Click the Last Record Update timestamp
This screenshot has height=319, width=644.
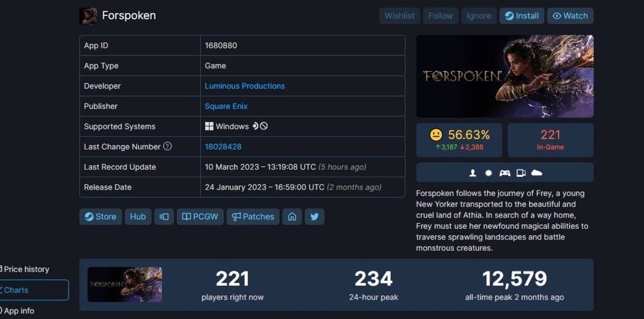(286, 167)
